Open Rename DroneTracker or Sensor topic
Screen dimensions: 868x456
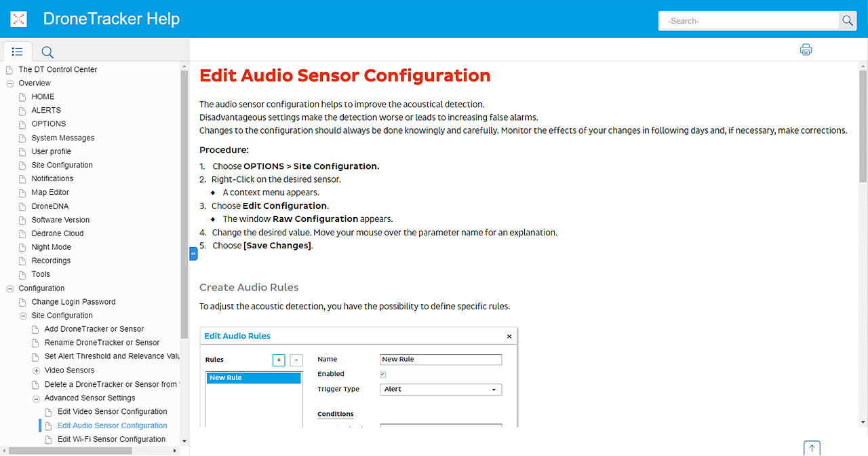(102, 343)
